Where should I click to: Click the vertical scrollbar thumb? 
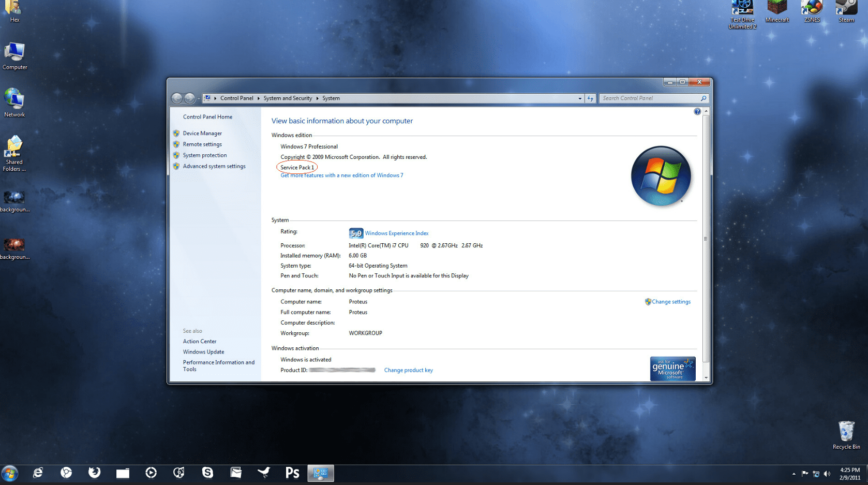[x=706, y=239]
